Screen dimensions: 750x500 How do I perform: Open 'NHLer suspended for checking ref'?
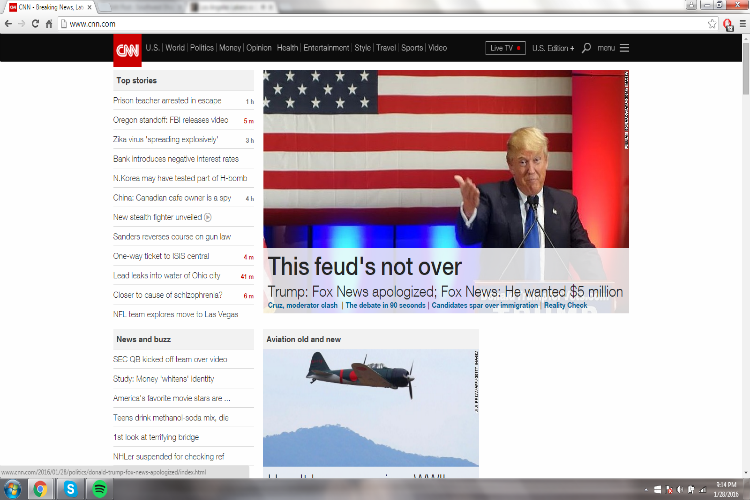pyautogui.click(x=168, y=456)
